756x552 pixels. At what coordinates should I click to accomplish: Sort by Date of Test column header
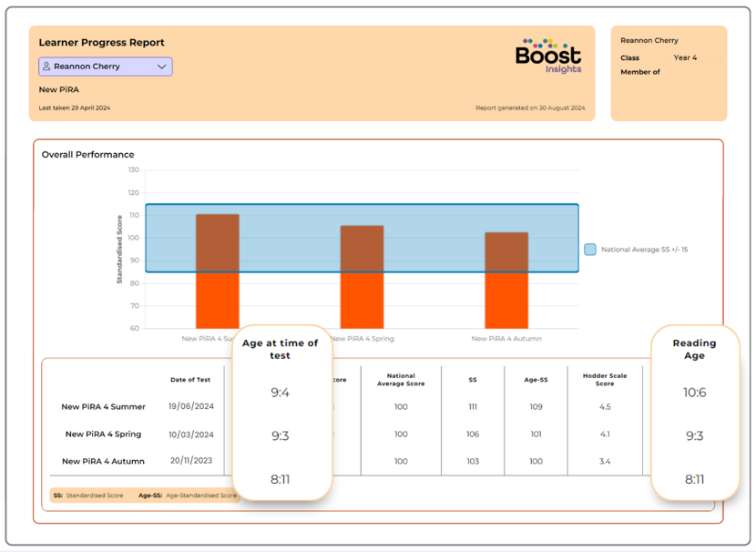tap(190, 380)
